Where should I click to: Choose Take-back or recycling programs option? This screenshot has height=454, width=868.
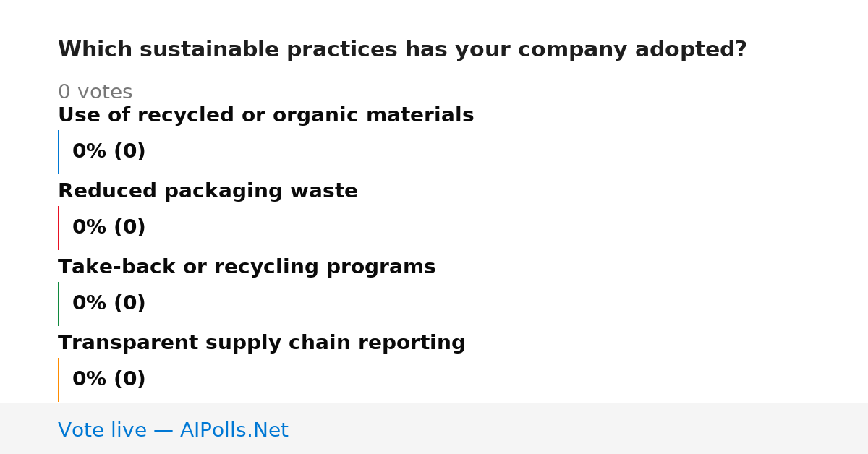247,267
